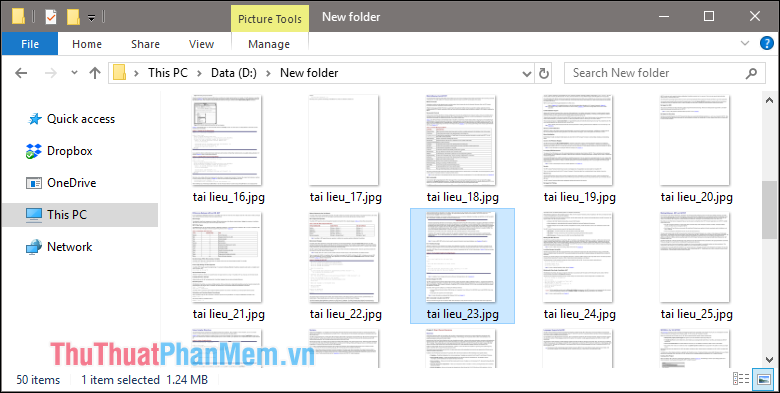Go up one level with the Up arrow

click(x=95, y=73)
